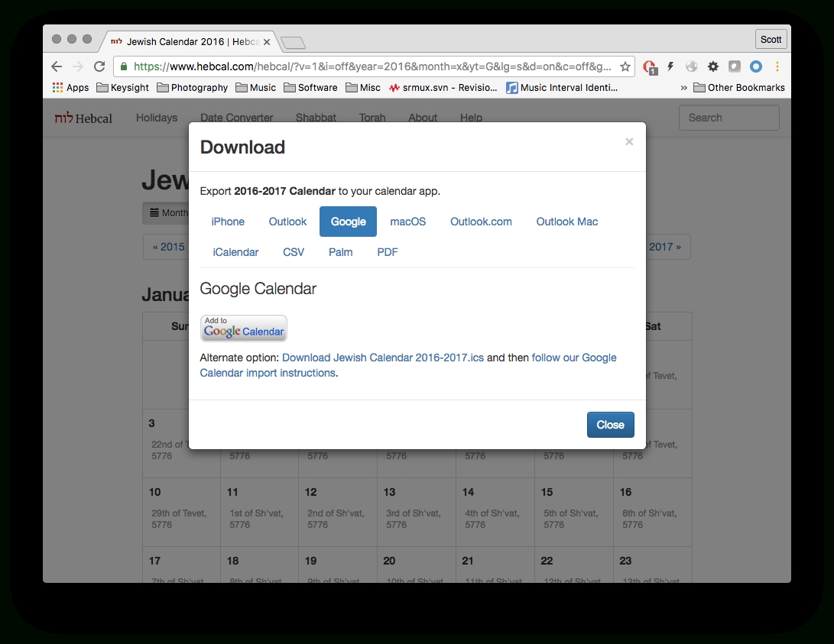The height and width of the screenshot is (644, 834).
Task: Select calendar day 14 cell
Action: (495, 512)
